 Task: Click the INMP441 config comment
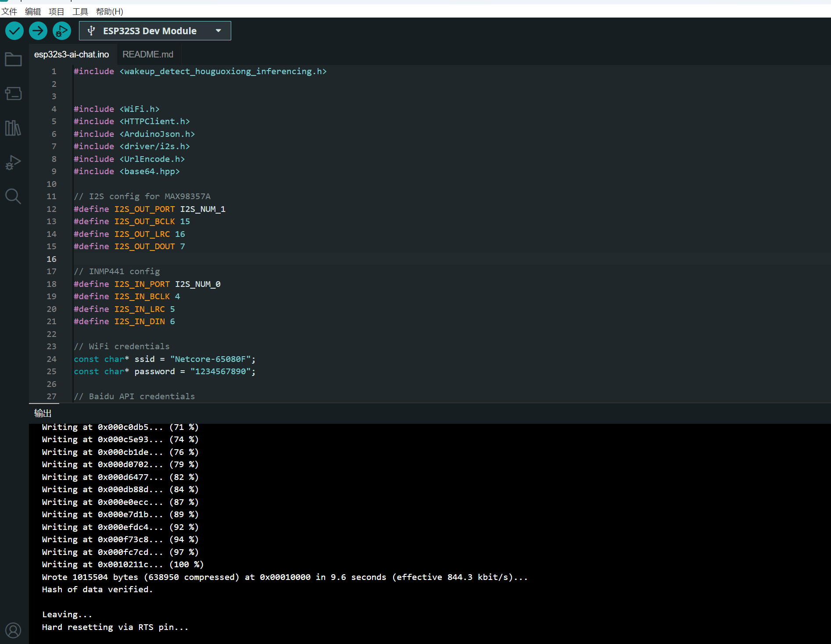click(117, 272)
